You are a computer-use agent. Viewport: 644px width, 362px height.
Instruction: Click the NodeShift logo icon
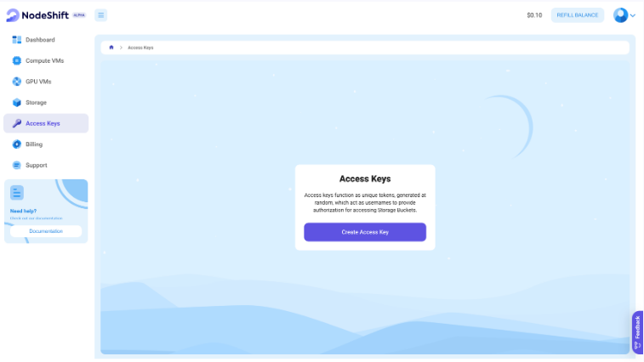point(12,14)
